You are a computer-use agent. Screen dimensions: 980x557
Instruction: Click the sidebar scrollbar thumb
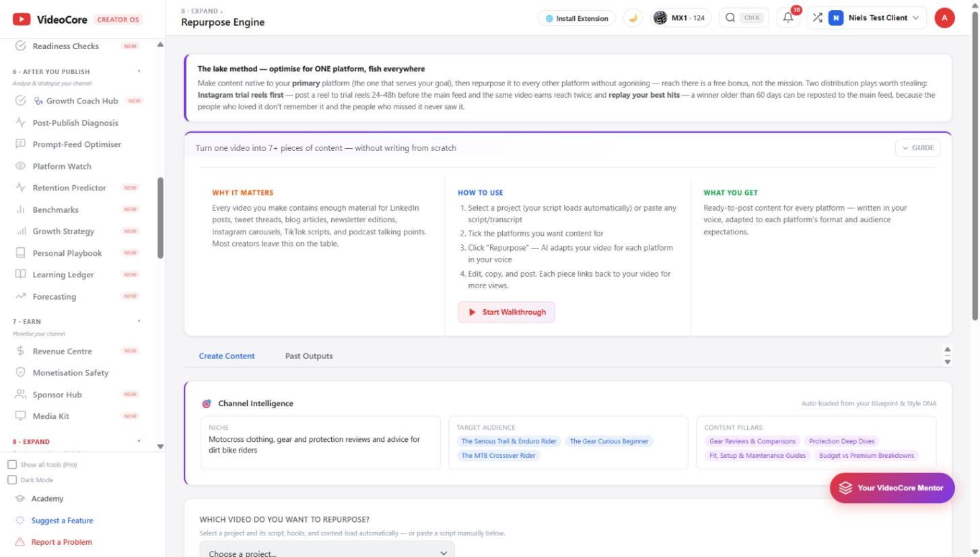click(160, 218)
